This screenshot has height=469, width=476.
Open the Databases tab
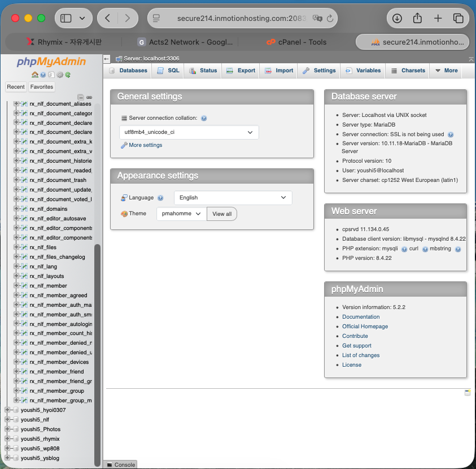(129, 71)
